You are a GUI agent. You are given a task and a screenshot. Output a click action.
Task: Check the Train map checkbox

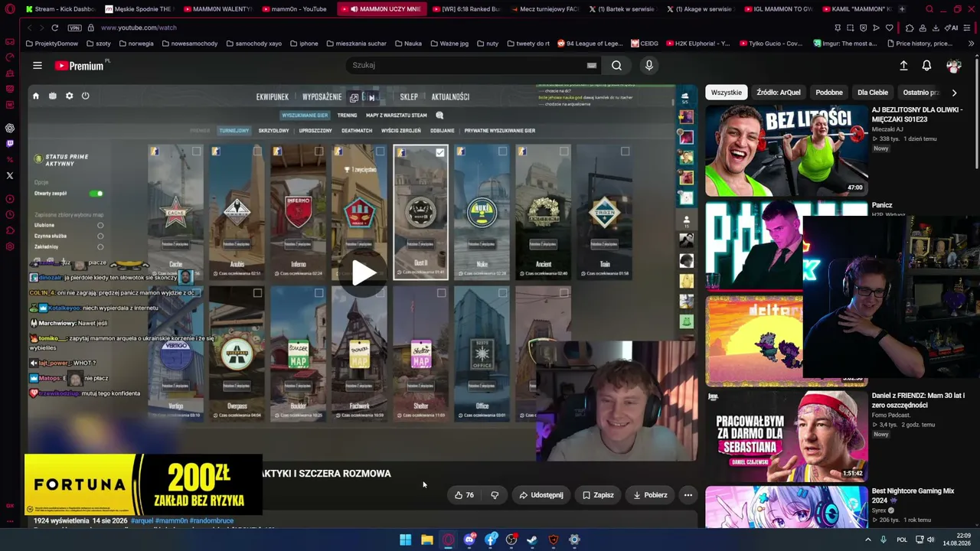(626, 152)
